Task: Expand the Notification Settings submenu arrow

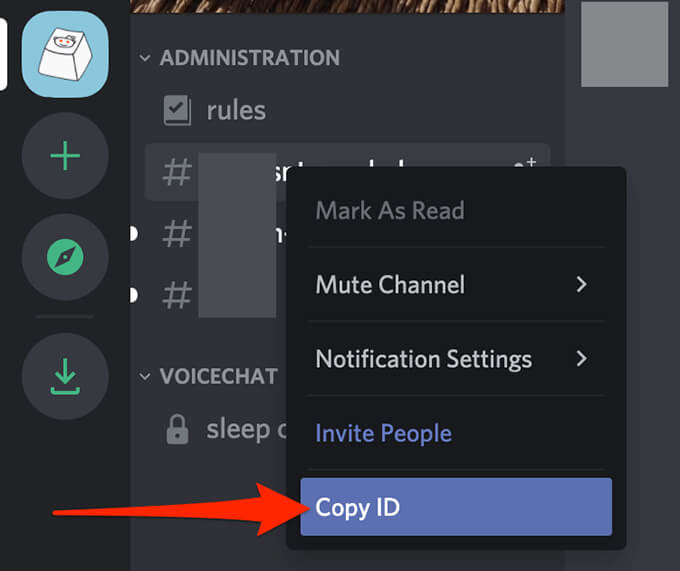Action: pyautogui.click(x=582, y=358)
